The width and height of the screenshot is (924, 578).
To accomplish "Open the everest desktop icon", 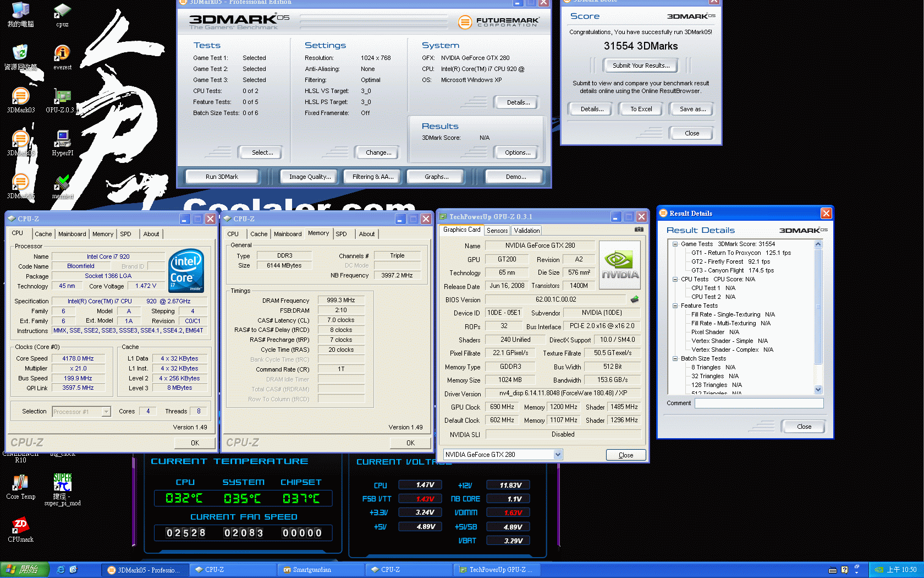I will click(x=62, y=57).
